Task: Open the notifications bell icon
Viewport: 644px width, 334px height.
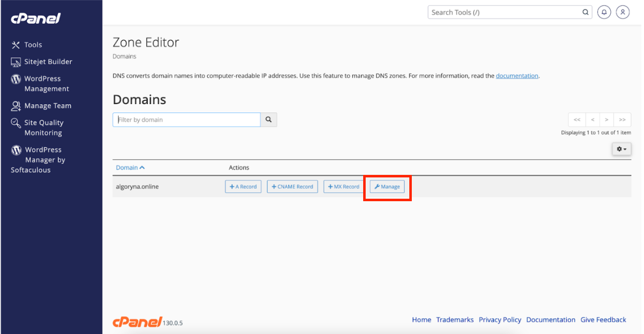Action: point(604,12)
